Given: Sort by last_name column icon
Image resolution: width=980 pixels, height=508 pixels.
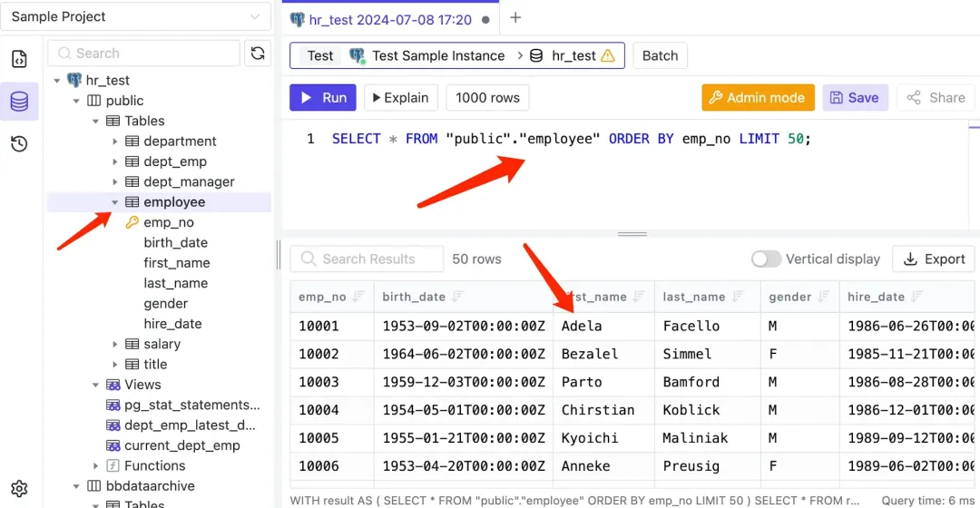Looking at the screenshot, I should pyautogui.click(x=738, y=297).
